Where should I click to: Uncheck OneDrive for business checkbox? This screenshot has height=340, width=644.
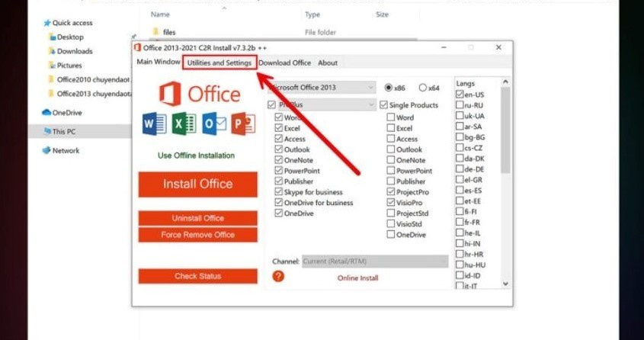pos(278,203)
